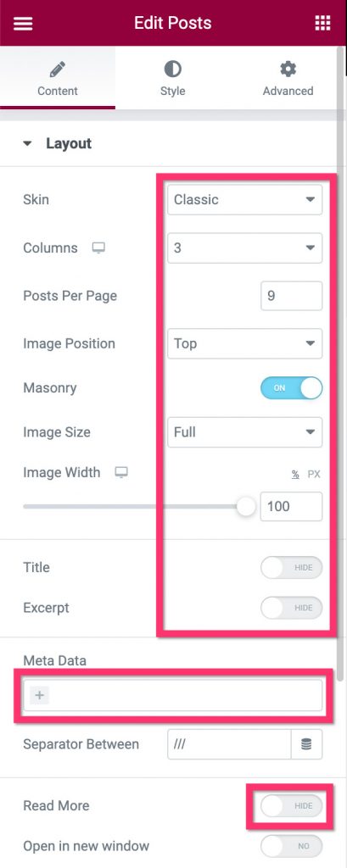Click the pencil Content icon
This screenshot has height=868, width=347.
tap(57, 70)
